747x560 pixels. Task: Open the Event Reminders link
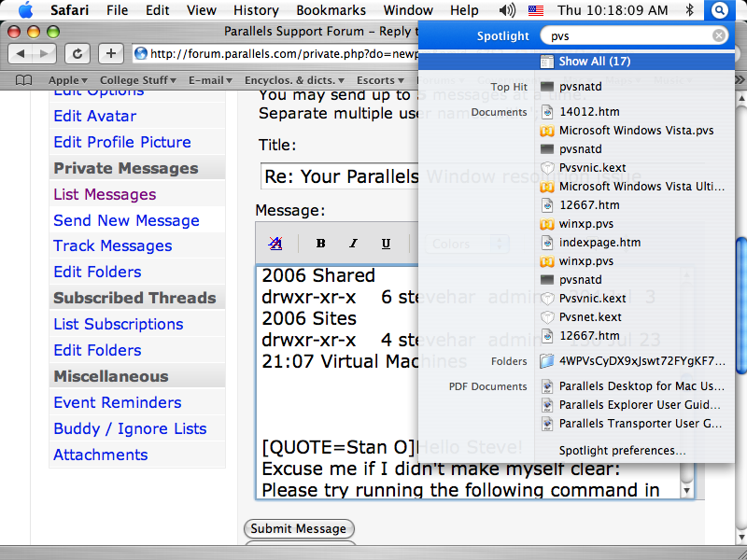coord(118,403)
